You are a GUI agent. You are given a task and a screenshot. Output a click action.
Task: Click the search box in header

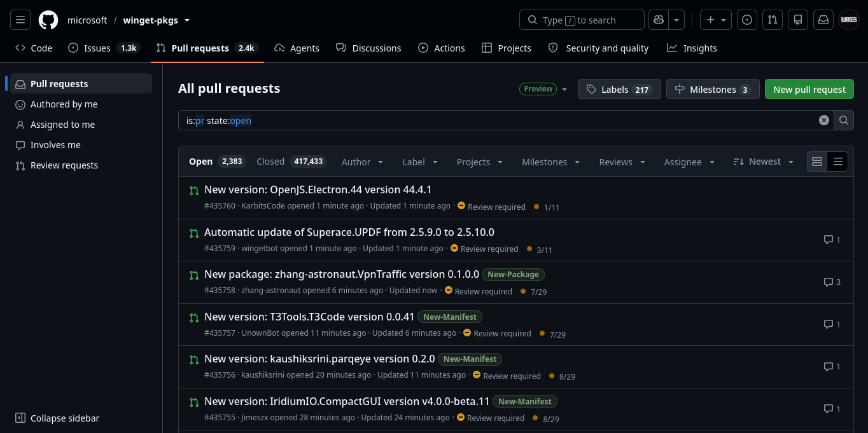point(582,20)
